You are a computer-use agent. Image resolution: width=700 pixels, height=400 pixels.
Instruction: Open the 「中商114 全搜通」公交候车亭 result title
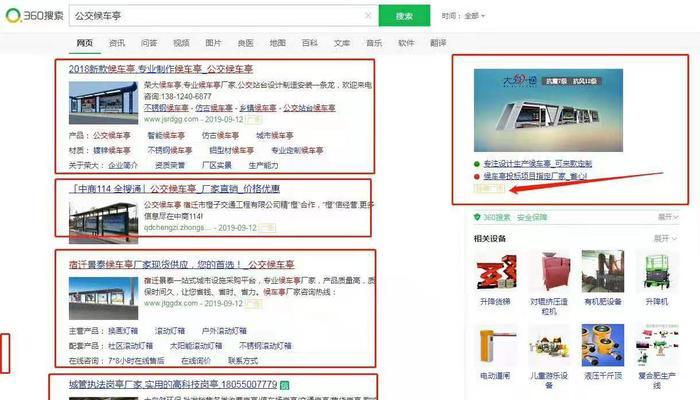pos(175,189)
